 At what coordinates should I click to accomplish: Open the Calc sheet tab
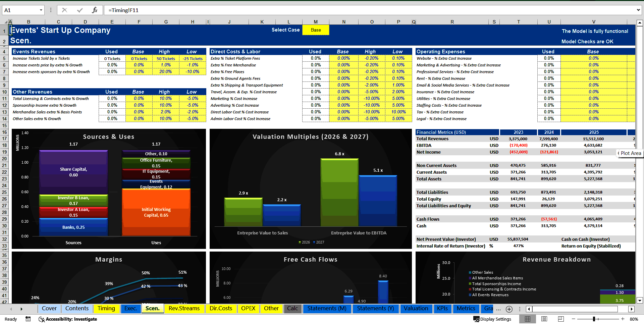point(292,309)
